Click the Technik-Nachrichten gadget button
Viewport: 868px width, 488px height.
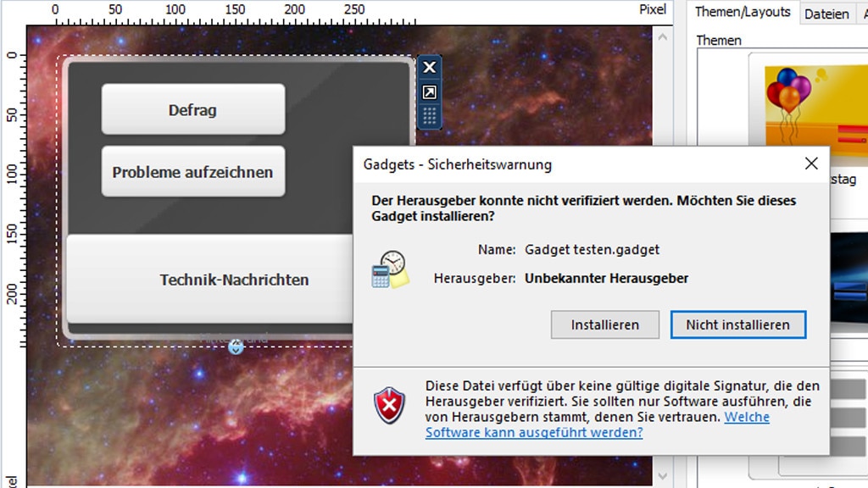click(x=235, y=280)
